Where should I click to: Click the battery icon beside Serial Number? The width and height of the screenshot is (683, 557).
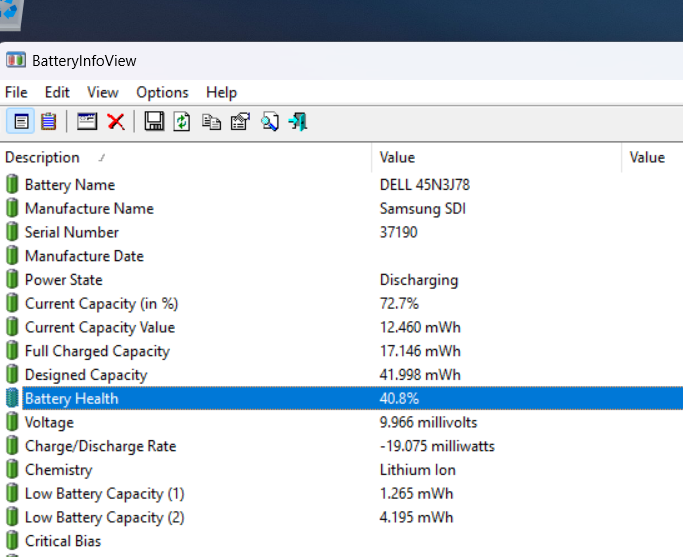point(12,232)
